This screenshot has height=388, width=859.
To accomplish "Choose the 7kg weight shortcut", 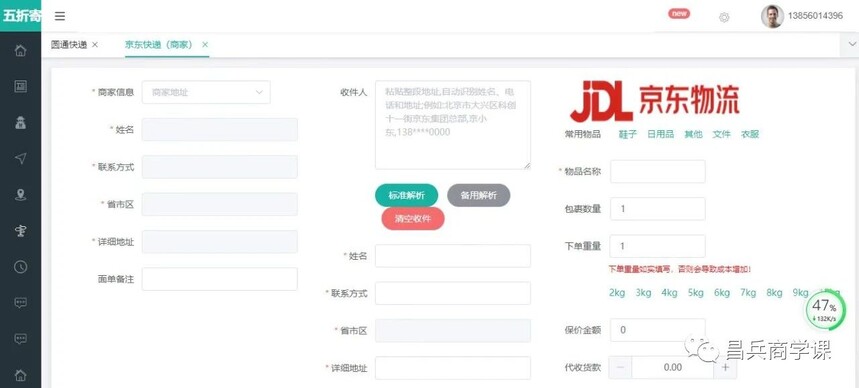I will click(x=748, y=293).
